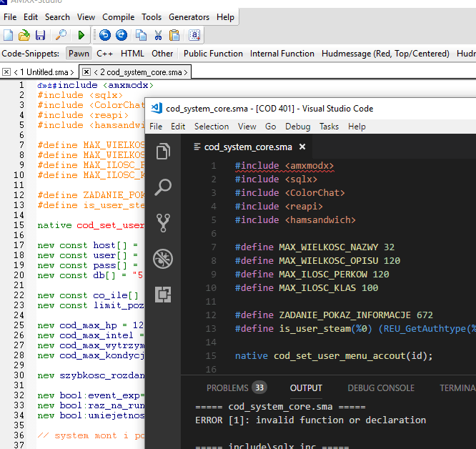Screen dimensions: 476x449
Task: Switch code snippets to C++
Action: pos(104,54)
